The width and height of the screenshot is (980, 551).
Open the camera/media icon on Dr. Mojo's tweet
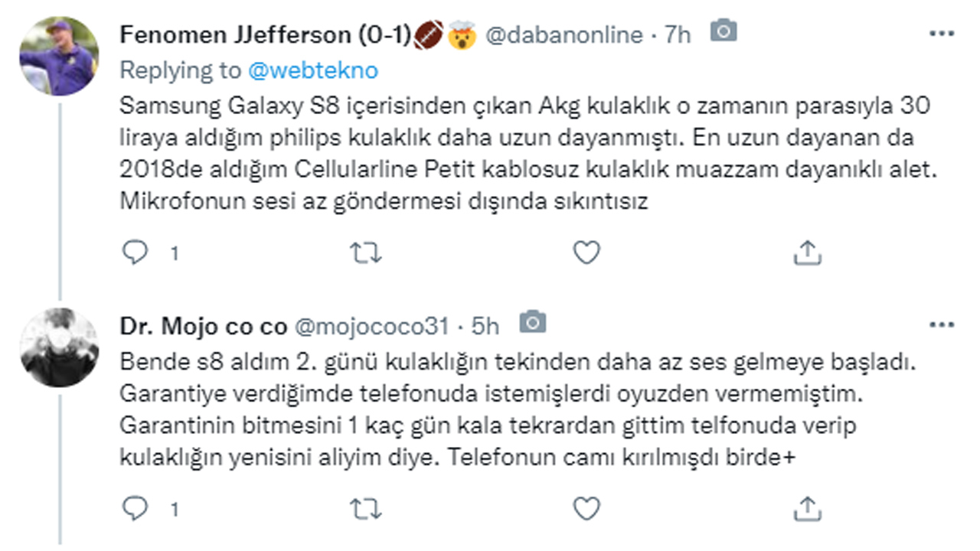(x=531, y=324)
